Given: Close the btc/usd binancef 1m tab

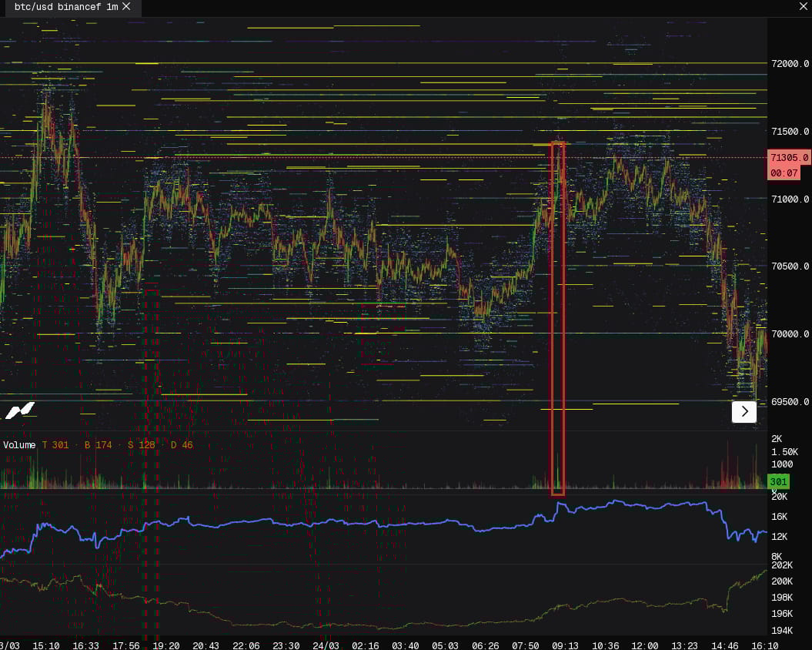Looking at the screenshot, I should [x=126, y=7].
